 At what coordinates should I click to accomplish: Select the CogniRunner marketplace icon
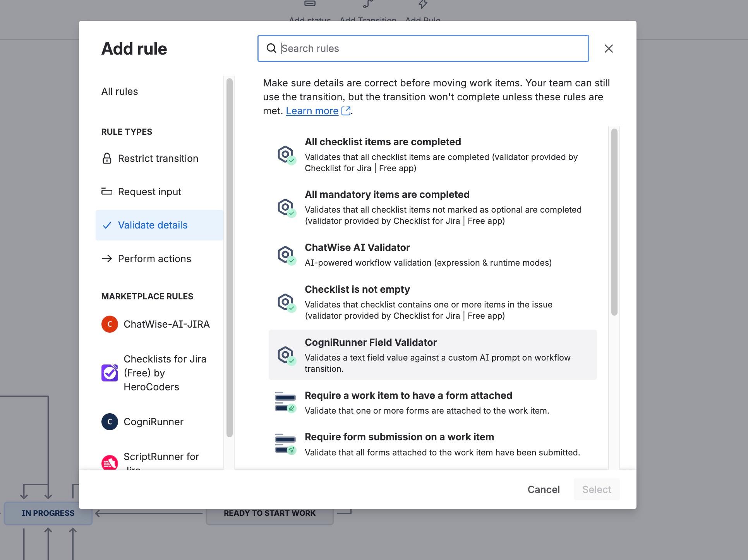(x=110, y=422)
